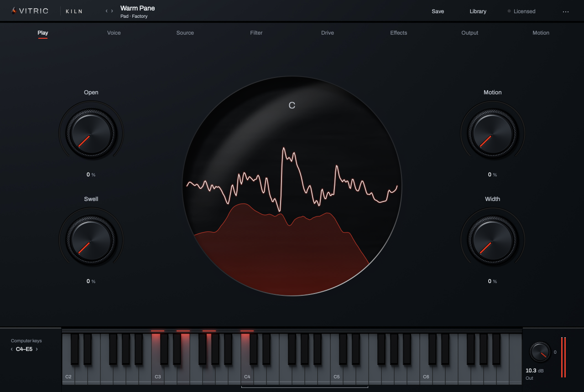Go to the previous preset arrow
Viewport: 584px width, 392px height.
pos(107,11)
